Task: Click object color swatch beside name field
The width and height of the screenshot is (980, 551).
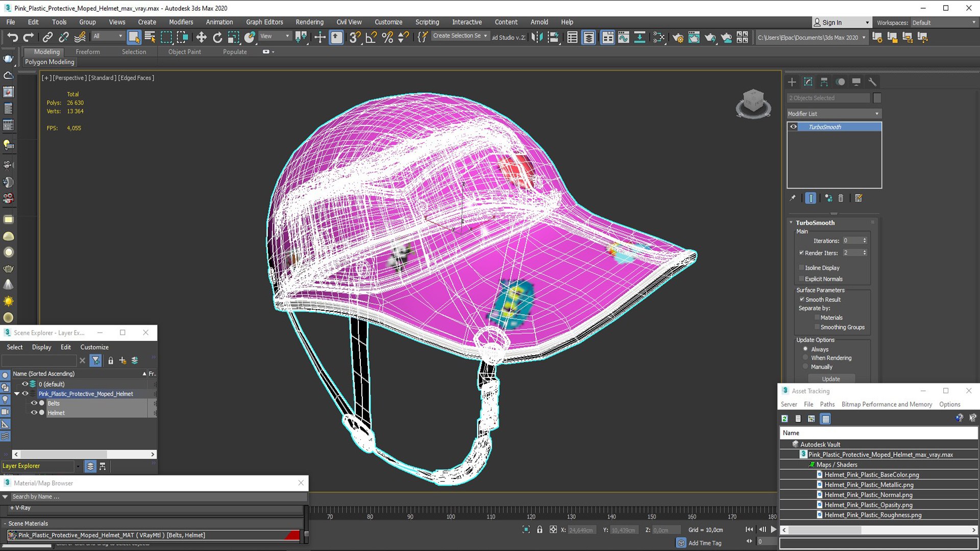Action: pyautogui.click(x=877, y=97)
